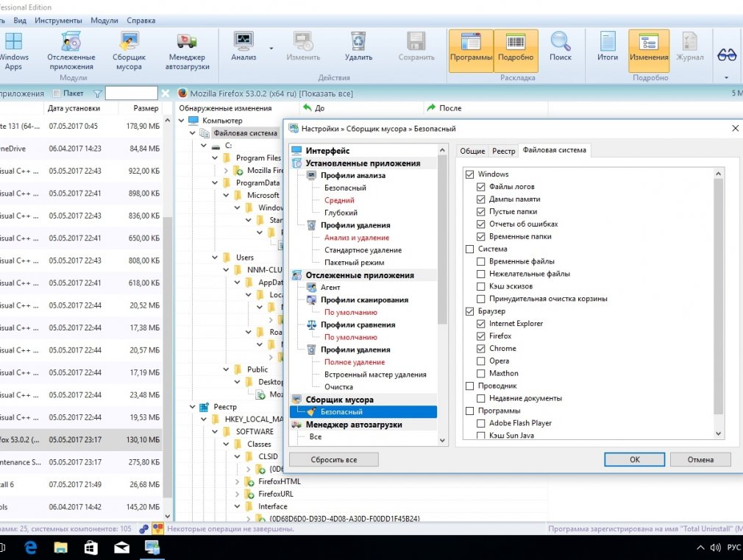Screen dimensions: 743x560
Task: Uncheck the Firefox checkbox
Action: tap(480, 336)
